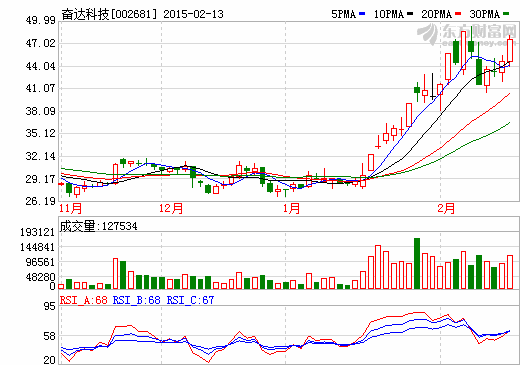This screenshot has height=365, width=520.
Task: Click the 32.14 price axis label
Action: [41, 156]
